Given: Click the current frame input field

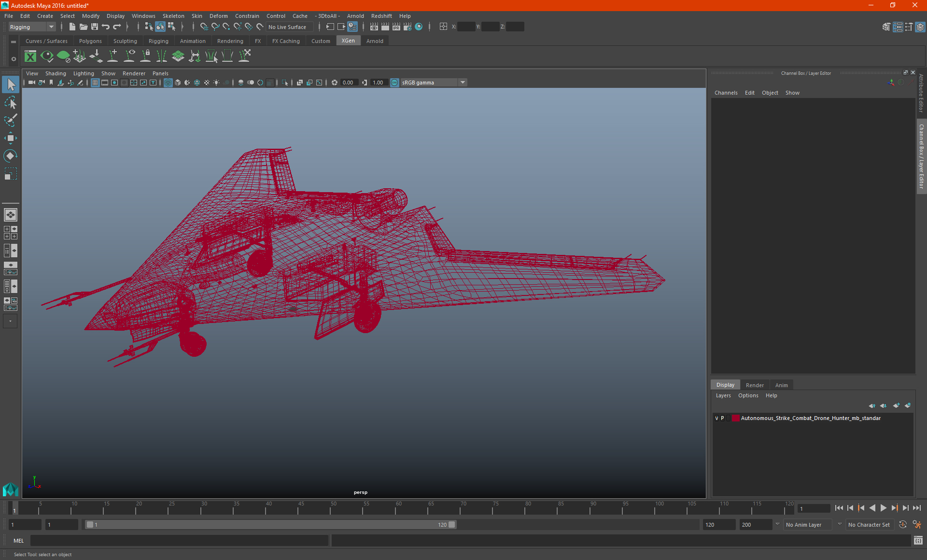Looking at the screenshot, I should [814, 508].
